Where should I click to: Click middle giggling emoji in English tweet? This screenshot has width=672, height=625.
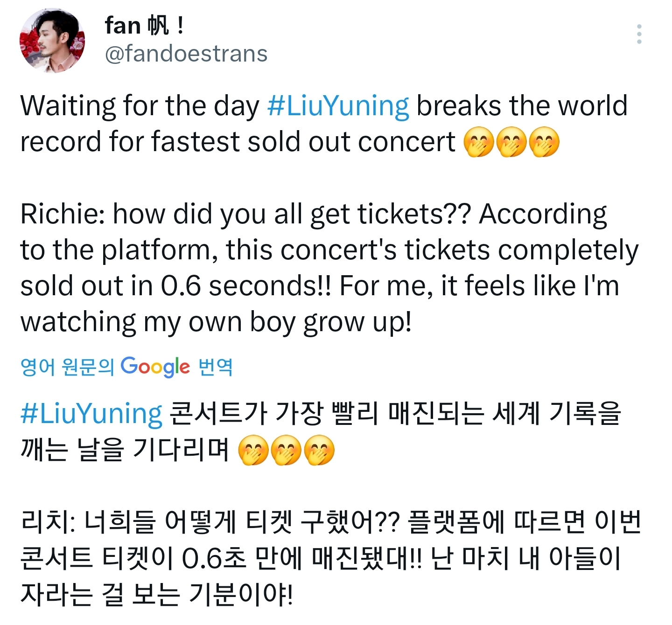(x=511, y=143)
